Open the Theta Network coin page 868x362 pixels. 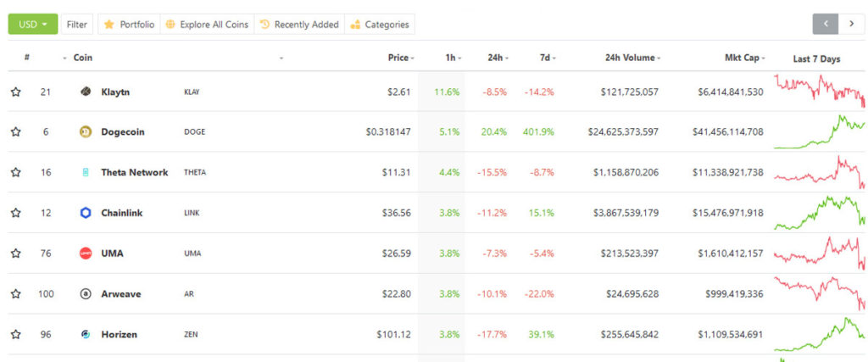[135, 172]
